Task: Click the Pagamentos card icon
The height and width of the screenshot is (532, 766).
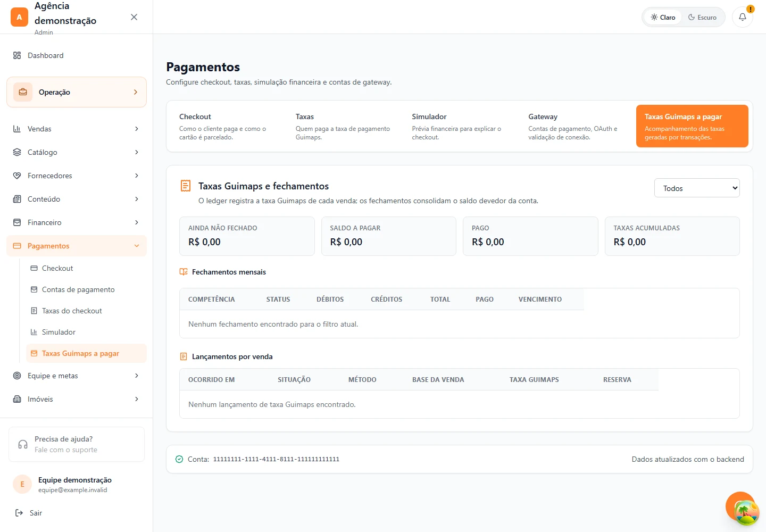Action: pyautogui.click(x=17, y=246)
